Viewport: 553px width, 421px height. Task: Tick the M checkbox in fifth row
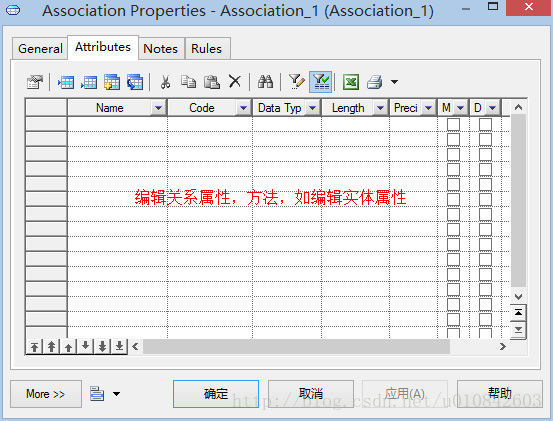point(454,184)
